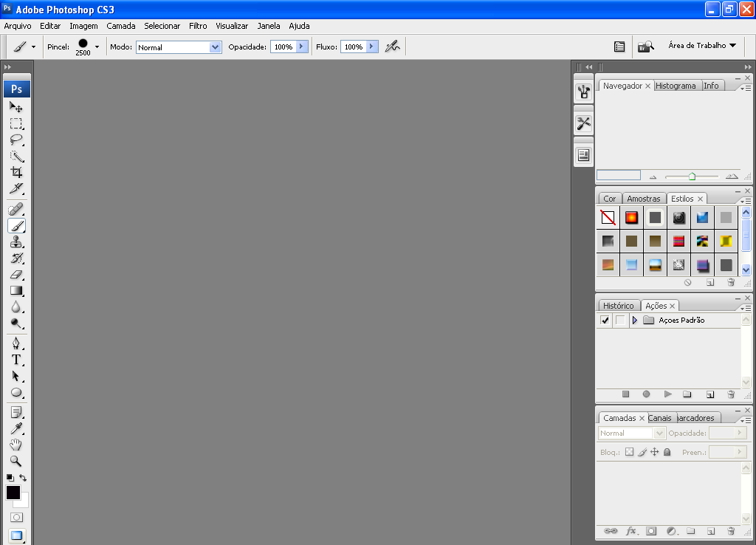The image size is (756, 545).
Task: Open the Área de Trabalho dropdown
Action: (x=701, y=45)
